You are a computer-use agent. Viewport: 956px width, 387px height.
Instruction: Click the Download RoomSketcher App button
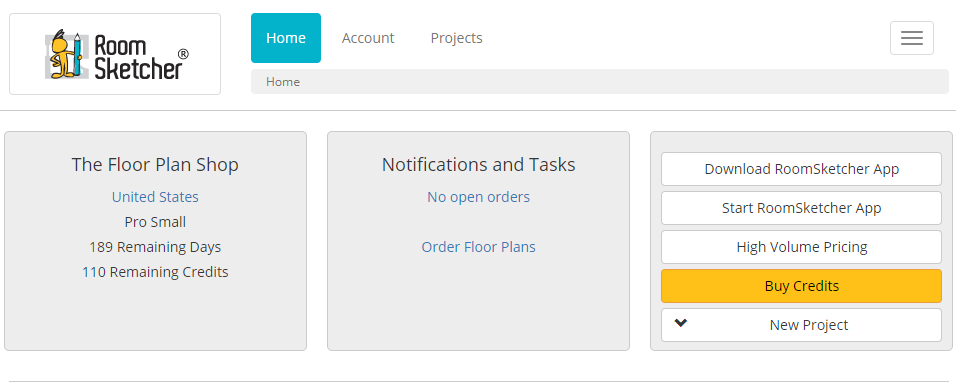point(802,169)
